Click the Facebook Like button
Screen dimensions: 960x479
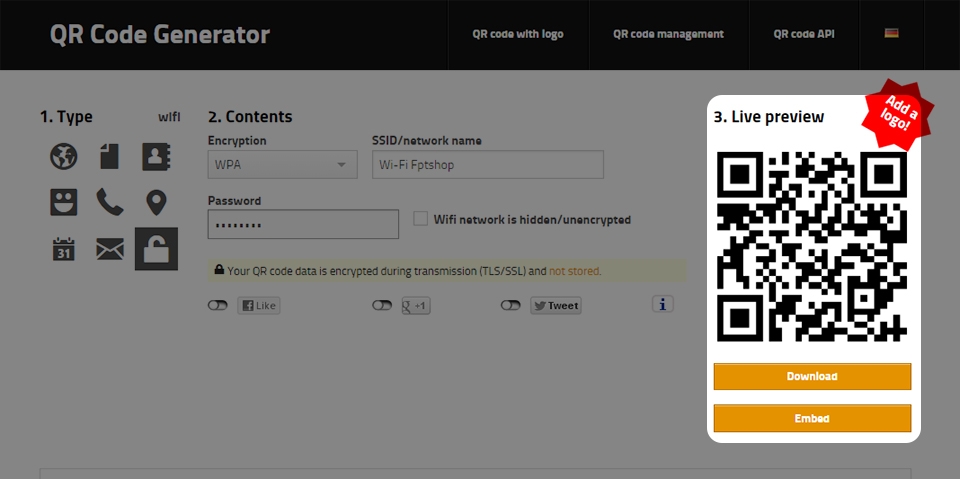click(259, 306)
